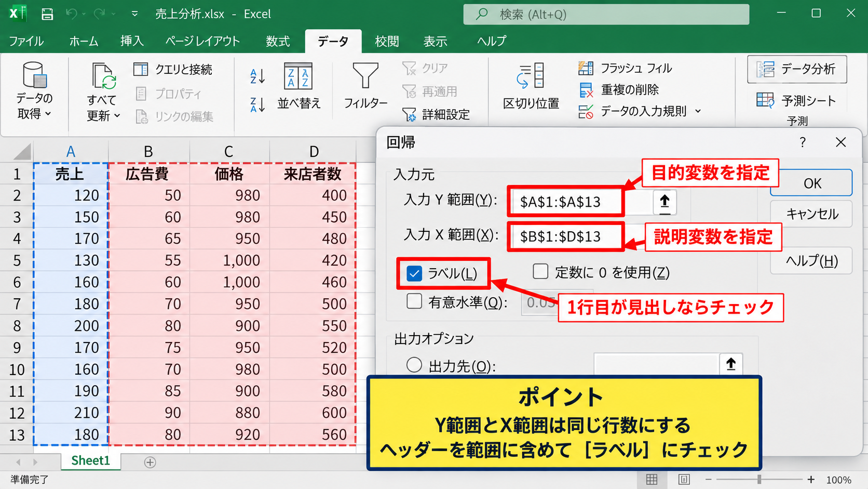This screenshot has height=489, width=868.
Task: Open the ファイル tab
Action: click(x=26, y=41)
